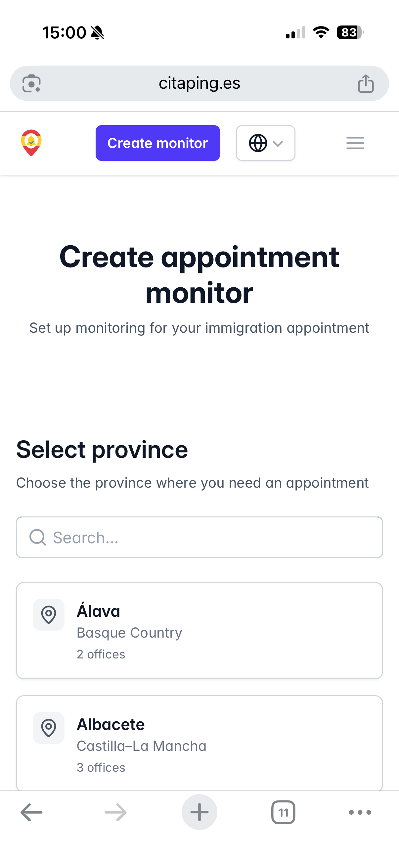
Task: Open the camera lens search icon
Action: [x=32, y=83]
